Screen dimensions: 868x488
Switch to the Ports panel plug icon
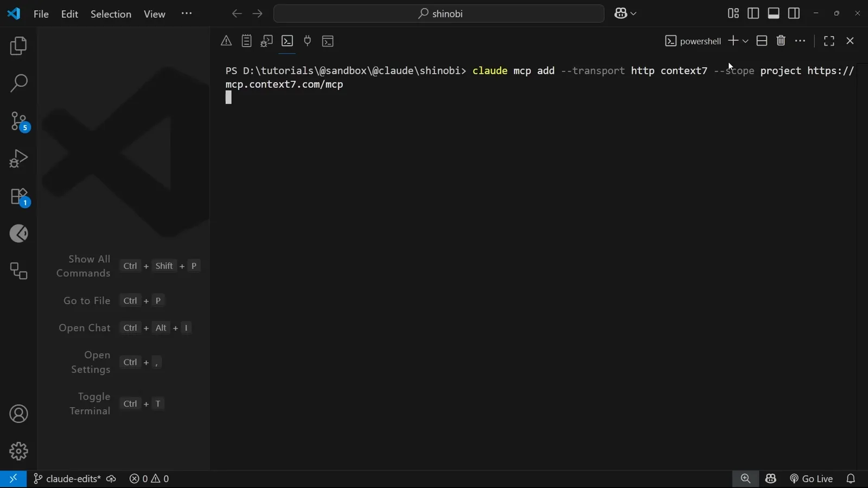308,41
